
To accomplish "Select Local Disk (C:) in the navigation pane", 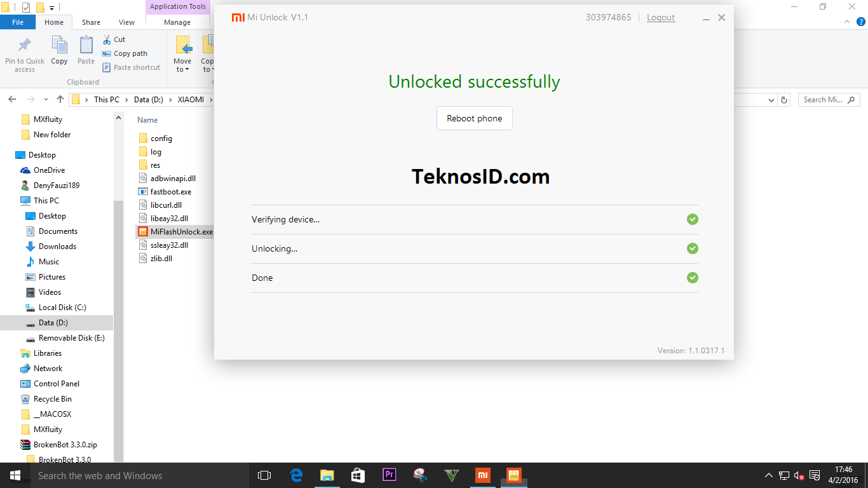I will tap(55, 308).
